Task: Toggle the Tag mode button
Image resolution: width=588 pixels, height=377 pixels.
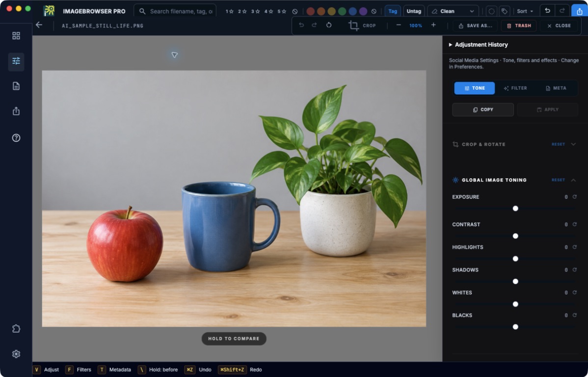Action: coord(393,11)
